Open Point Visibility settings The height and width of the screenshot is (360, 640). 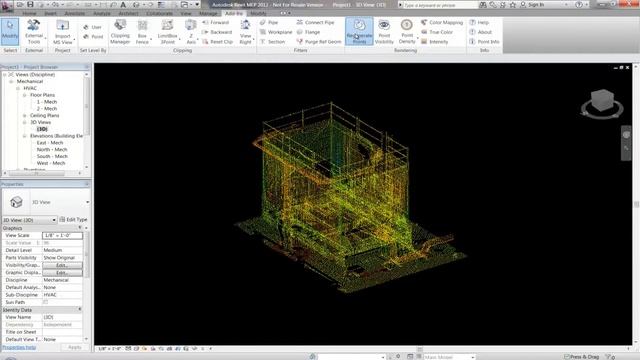tap(384, 31)
